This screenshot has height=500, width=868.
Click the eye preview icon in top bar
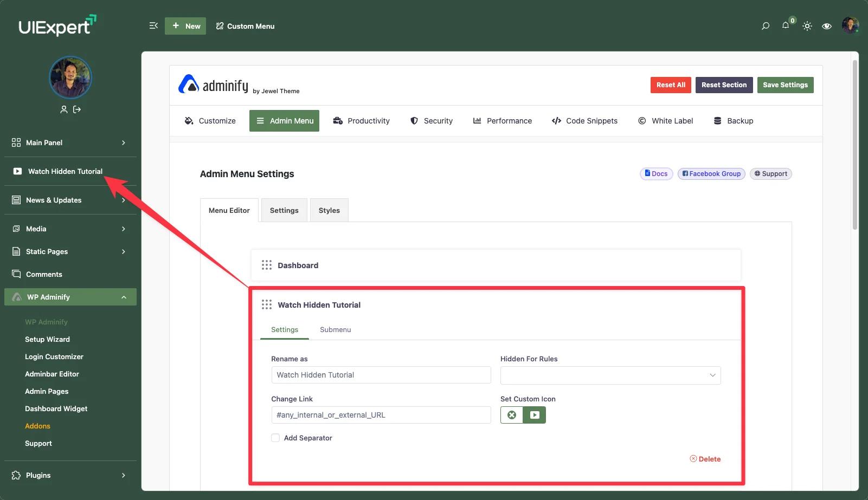click(827, 26)
